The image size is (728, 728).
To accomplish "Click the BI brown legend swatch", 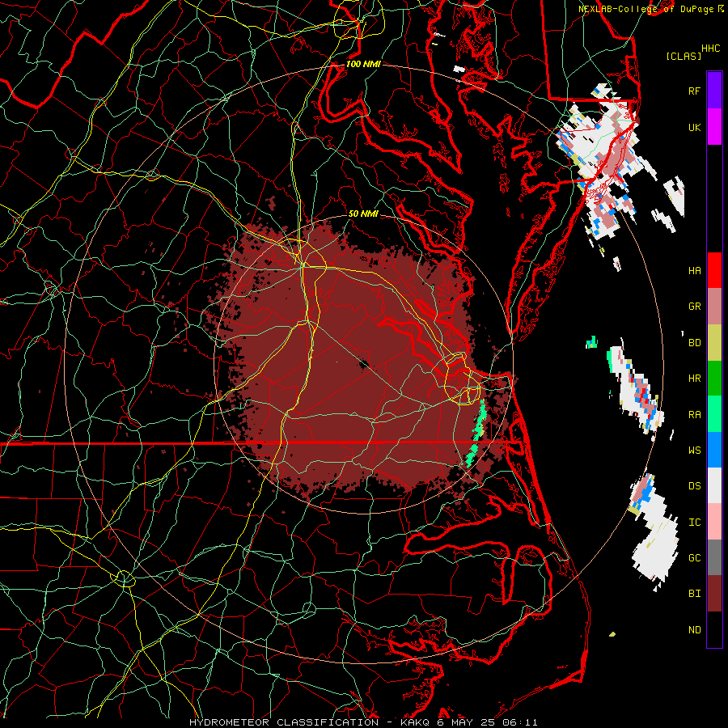I will pos(714,594).
